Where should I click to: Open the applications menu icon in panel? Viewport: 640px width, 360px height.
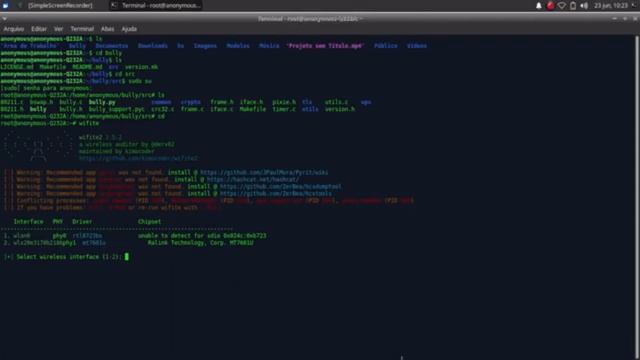tap(5, 5)
